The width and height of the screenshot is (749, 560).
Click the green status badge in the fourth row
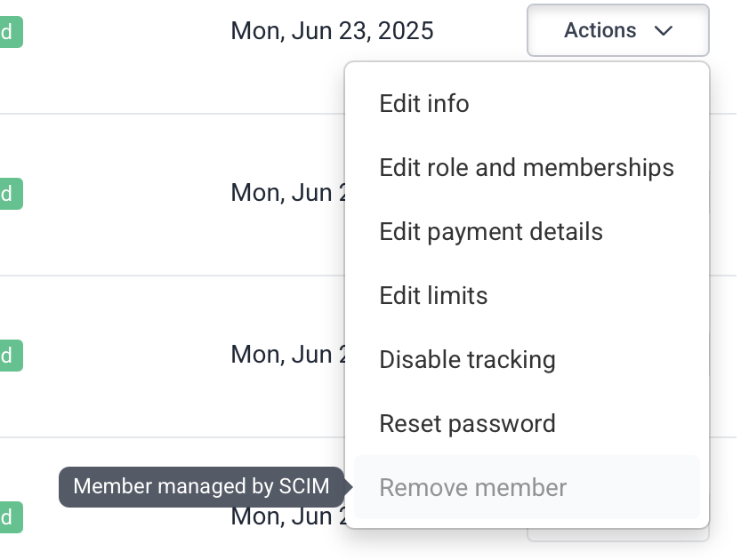click(x=10, y=517)
